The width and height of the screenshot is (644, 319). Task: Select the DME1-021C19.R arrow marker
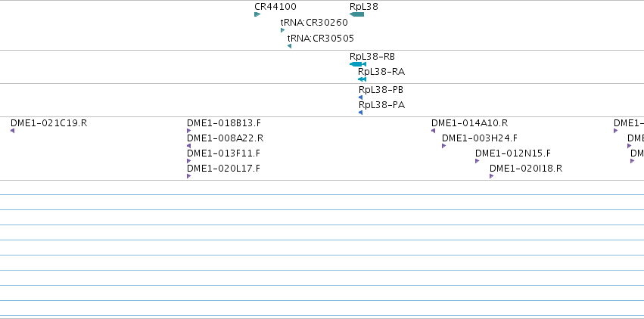click(12, 131)
